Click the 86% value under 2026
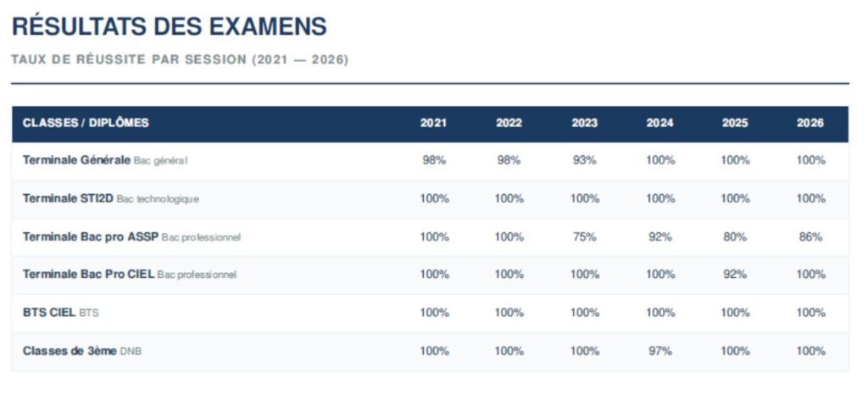Viewport: 868px width, 400px height. tap(810, 236)
